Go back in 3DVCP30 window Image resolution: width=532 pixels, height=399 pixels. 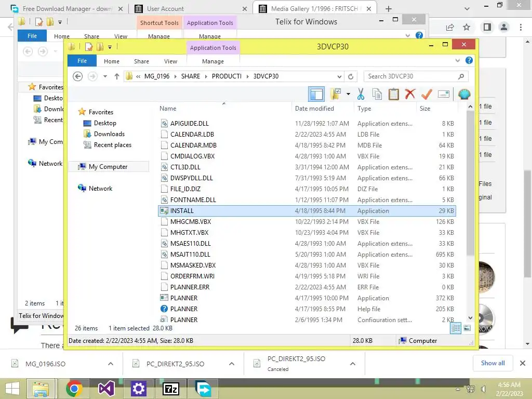(x=78, y=76)
